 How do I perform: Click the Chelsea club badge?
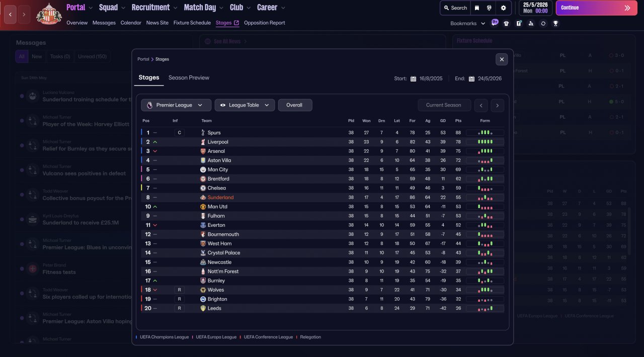[203, 188]
